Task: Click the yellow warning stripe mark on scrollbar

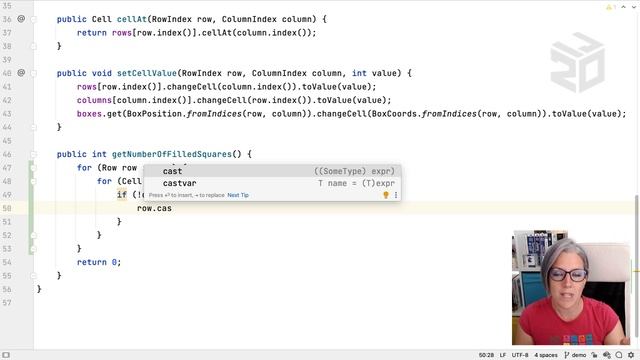Action: [637, 271]
